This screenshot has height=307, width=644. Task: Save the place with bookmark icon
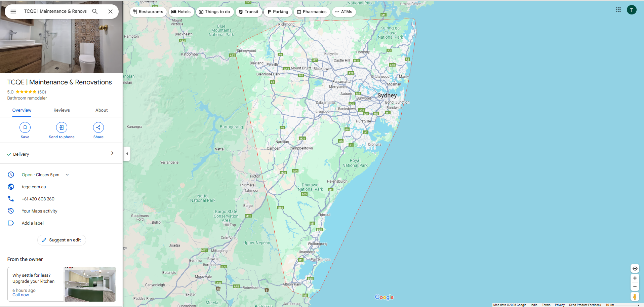pos(25,127)
